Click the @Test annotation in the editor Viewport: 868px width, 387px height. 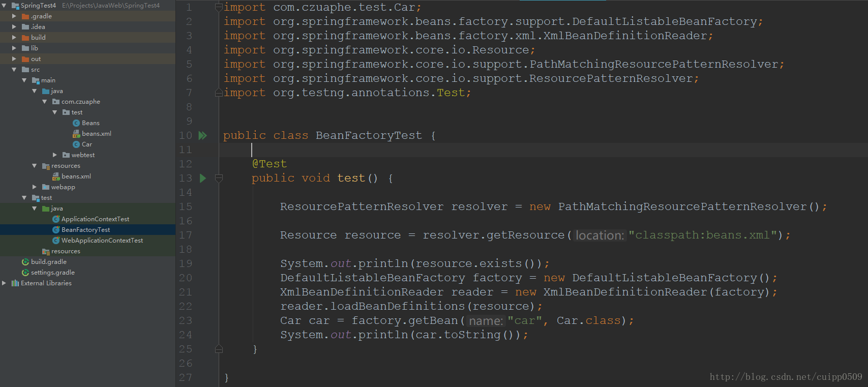pos(270,164)
